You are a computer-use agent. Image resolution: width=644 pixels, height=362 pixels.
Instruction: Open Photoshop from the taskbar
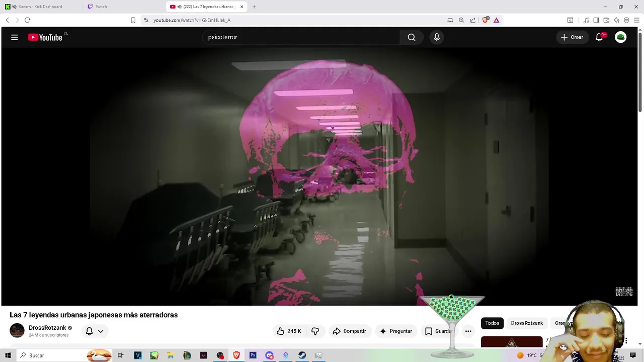pyautogui.click(x=253, y=355)
